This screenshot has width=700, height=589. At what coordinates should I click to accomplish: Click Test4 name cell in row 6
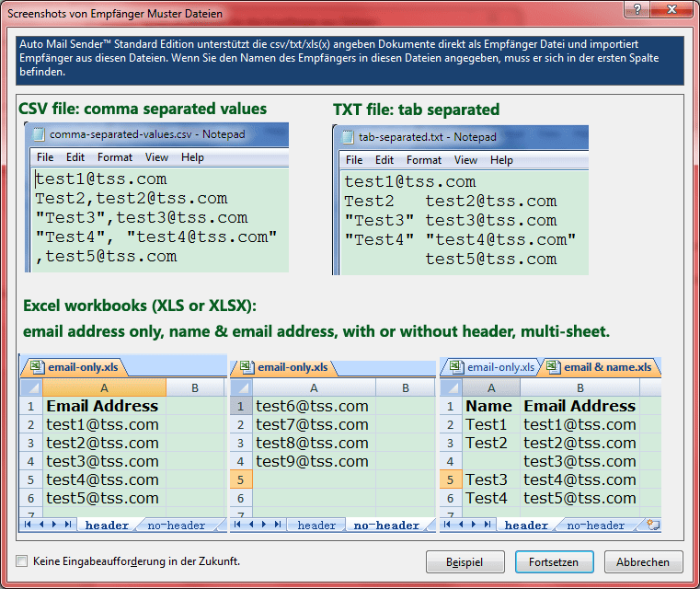[491, 498]
